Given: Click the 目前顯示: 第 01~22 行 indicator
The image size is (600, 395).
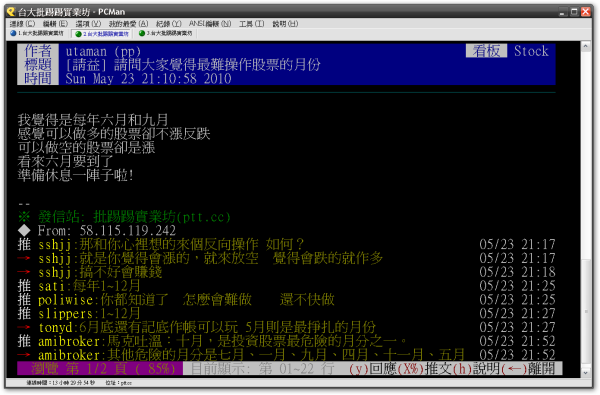Looking at the screenshot, I should [262, 369].
